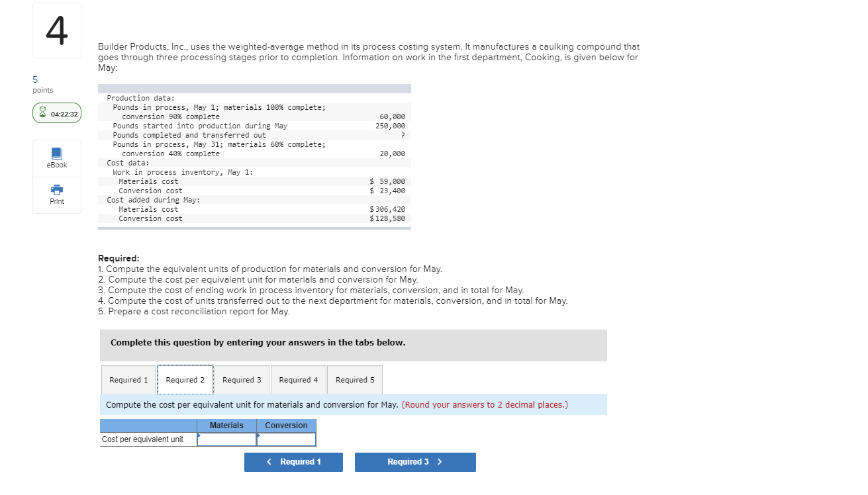Viewport: 868px width, 495px height.
Task: Click the 'Required:' heading text
Action: click(119, 259)
